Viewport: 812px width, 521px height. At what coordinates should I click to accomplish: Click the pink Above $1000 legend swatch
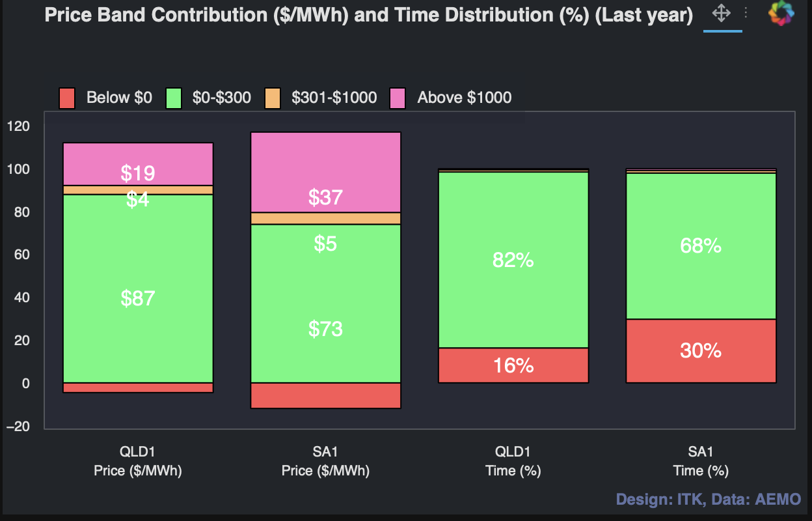(398, 98)
